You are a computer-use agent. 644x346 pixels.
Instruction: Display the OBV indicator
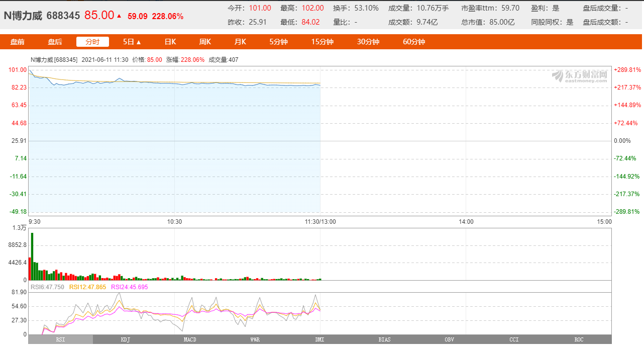(x=449, y=340)
